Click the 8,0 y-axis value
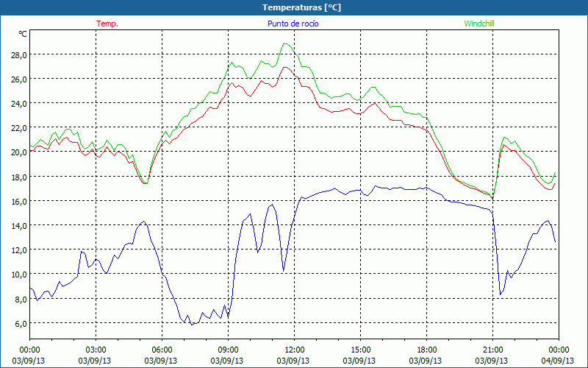The image size is (588, 368). pyautogui.click(x=21, y=299)
